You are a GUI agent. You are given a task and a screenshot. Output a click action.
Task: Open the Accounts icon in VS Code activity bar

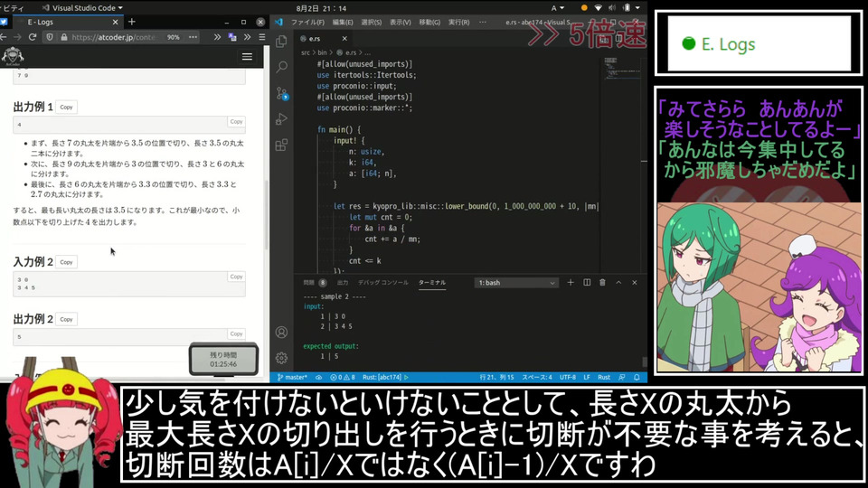[281, 332]
